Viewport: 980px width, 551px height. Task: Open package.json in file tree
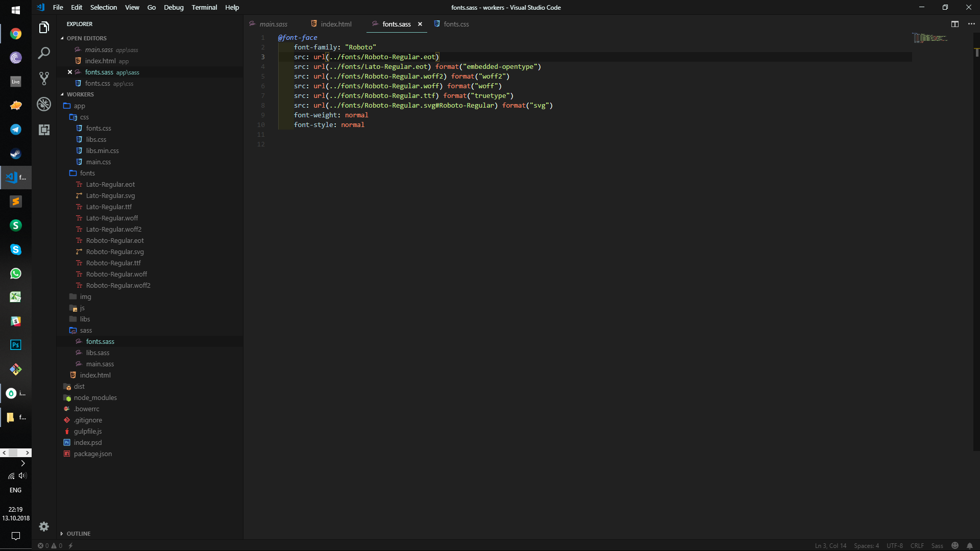pyautogui.click(x=93, y=454)
